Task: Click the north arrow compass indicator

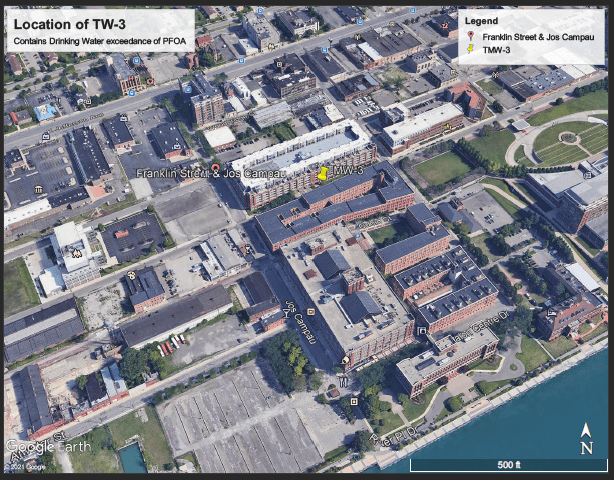Action: click(586, 439)
